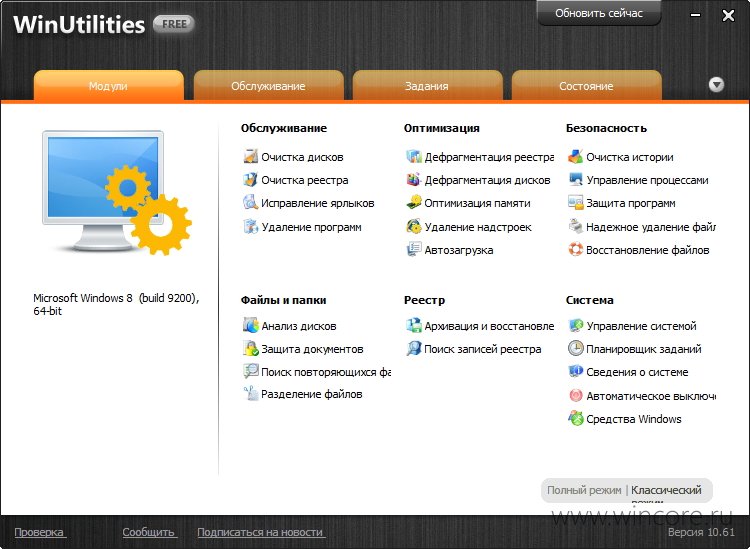Select the Защита программ label
The width and height of the screenshot is (750, 549).
(631, 203)
